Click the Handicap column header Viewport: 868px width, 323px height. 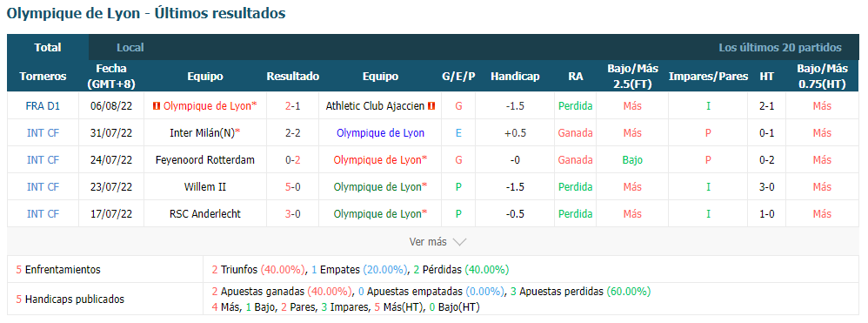pyautogui.click(x=515, y=77)
